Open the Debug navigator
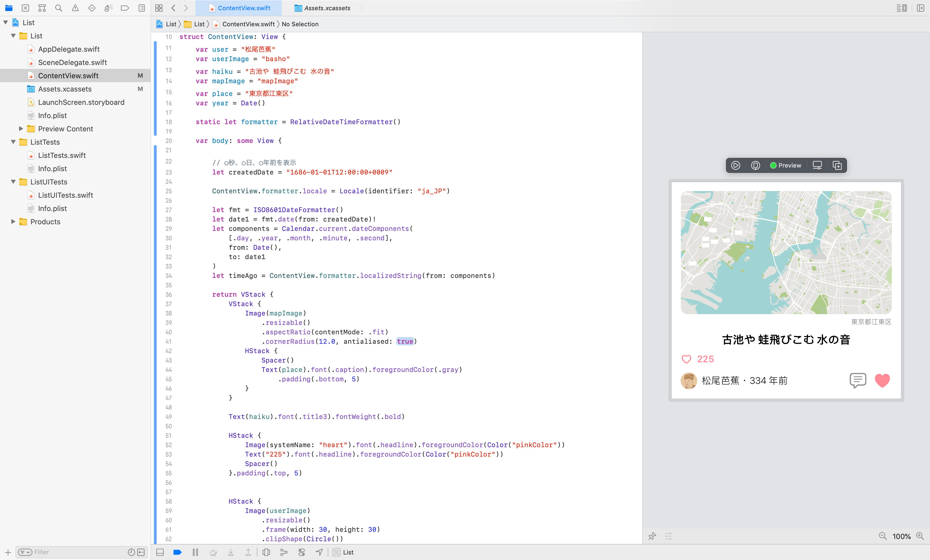This screenshot has height=560, width=930. [108, 8]
